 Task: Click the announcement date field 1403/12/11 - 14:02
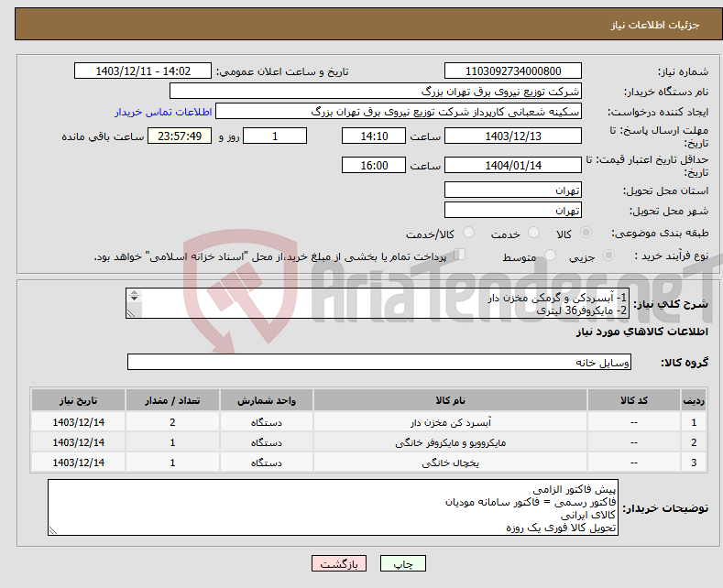pos(143,71)
